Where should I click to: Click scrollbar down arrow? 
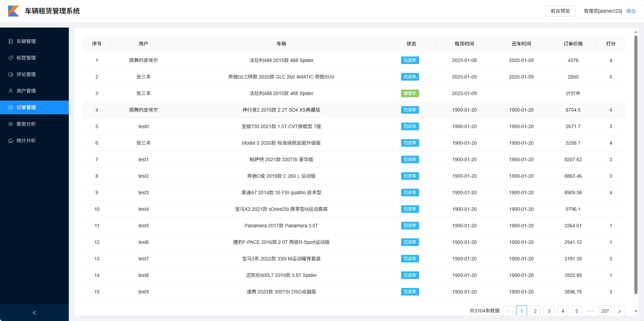point(636,311)
